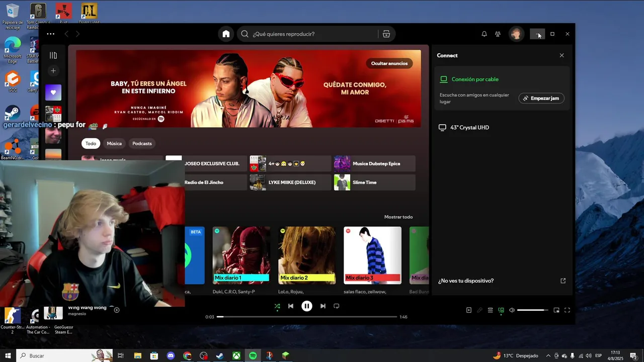Open Now Playing view icon
The height and width of the screenshot is (362, 644).
[469, 310]
